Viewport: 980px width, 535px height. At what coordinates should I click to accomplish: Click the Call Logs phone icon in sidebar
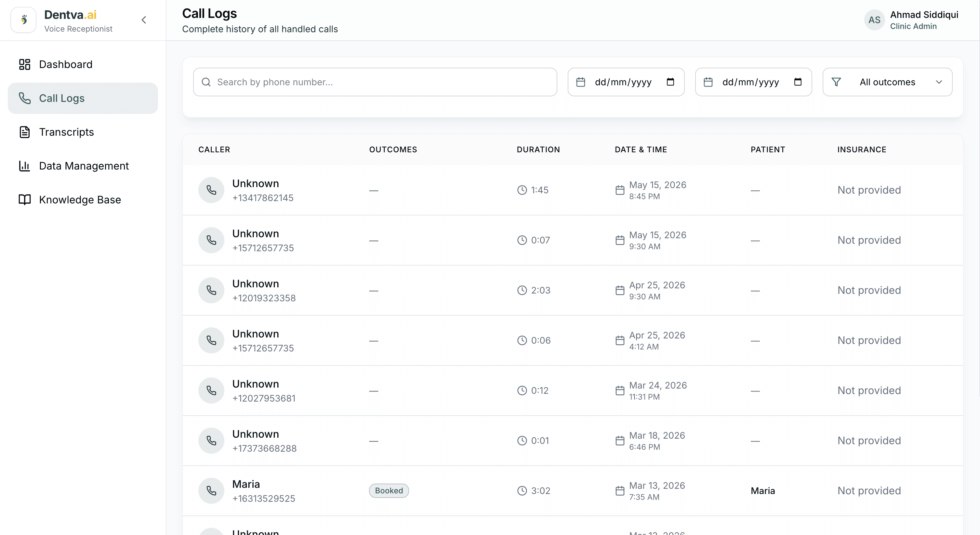25,98
